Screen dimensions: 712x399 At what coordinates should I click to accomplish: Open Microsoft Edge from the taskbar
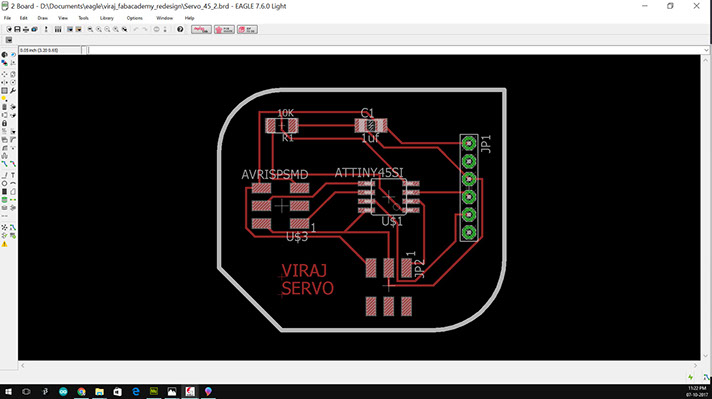tap(136, 391)
